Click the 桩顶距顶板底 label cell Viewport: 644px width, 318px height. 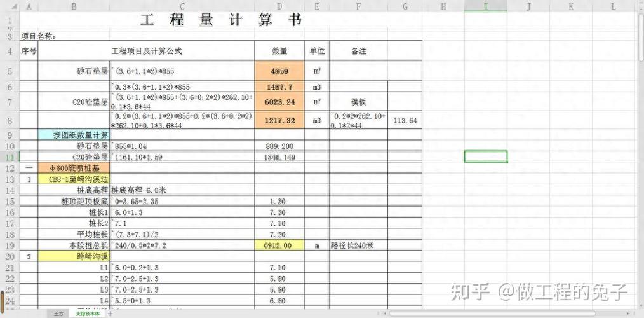pyautogui.click(x=74, y=201)
